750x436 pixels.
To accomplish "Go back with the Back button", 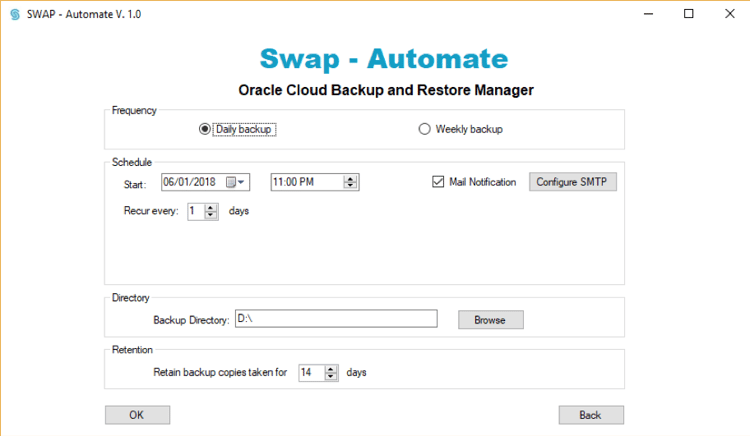I will (x=591, y=415).
